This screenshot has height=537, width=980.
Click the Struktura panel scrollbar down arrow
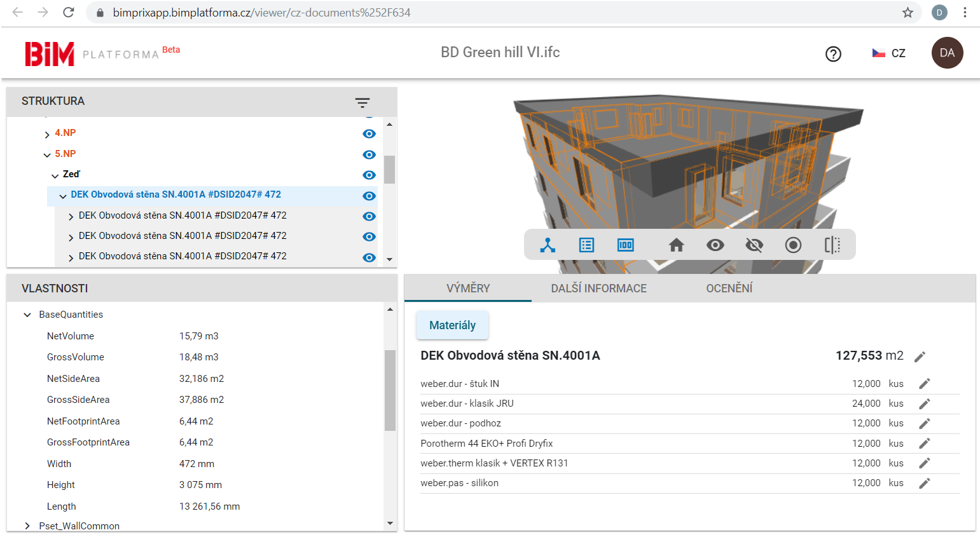point(389,259)
